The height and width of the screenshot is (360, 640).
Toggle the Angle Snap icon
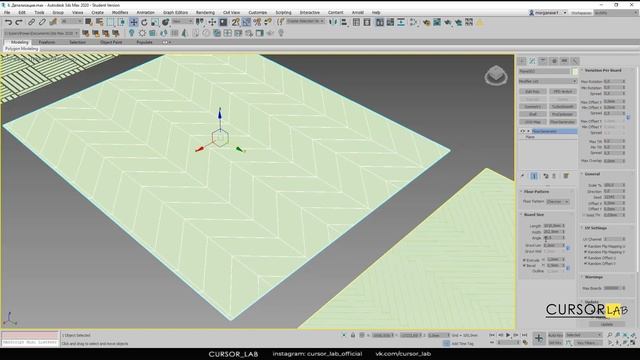click(246, 22)
